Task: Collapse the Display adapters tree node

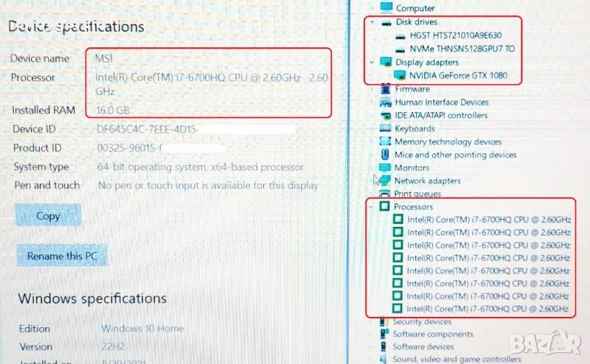Action: point(372,62)
